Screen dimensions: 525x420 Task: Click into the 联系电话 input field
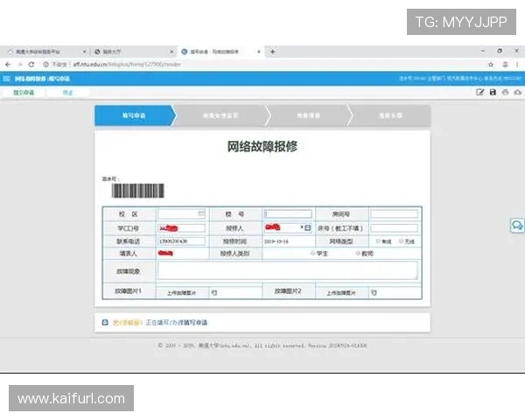181,241
